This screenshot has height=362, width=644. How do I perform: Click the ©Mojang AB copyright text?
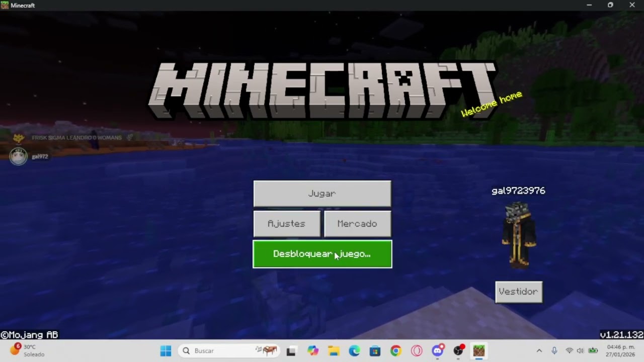[x=29, y=335]
